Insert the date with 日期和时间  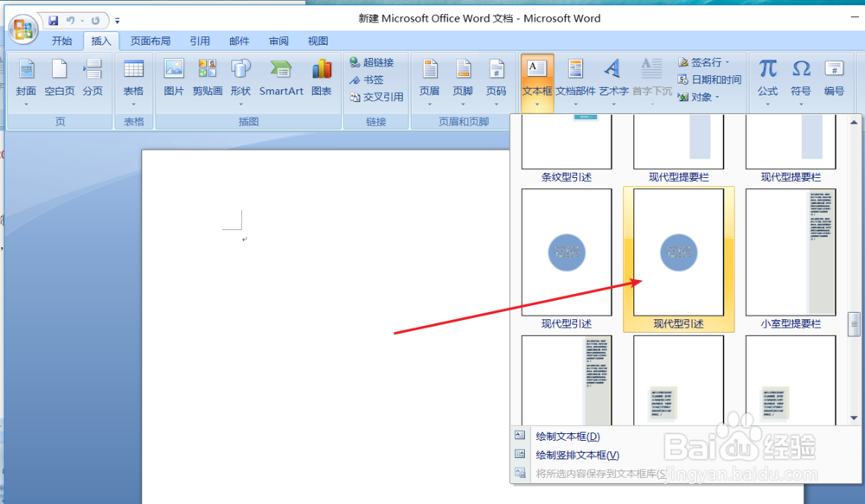[x=715, y=78]
